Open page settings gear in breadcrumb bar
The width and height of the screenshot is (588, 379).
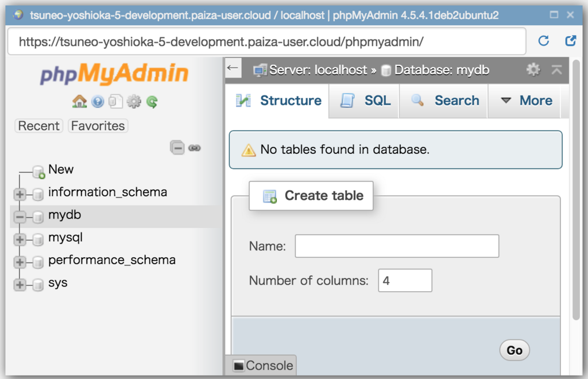point(533,69)
